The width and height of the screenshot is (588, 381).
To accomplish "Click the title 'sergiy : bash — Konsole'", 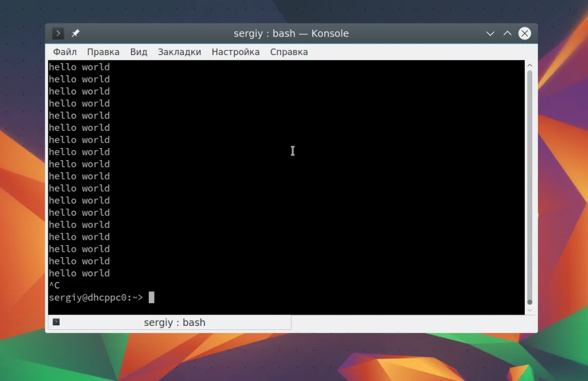I will coord(291,33).
